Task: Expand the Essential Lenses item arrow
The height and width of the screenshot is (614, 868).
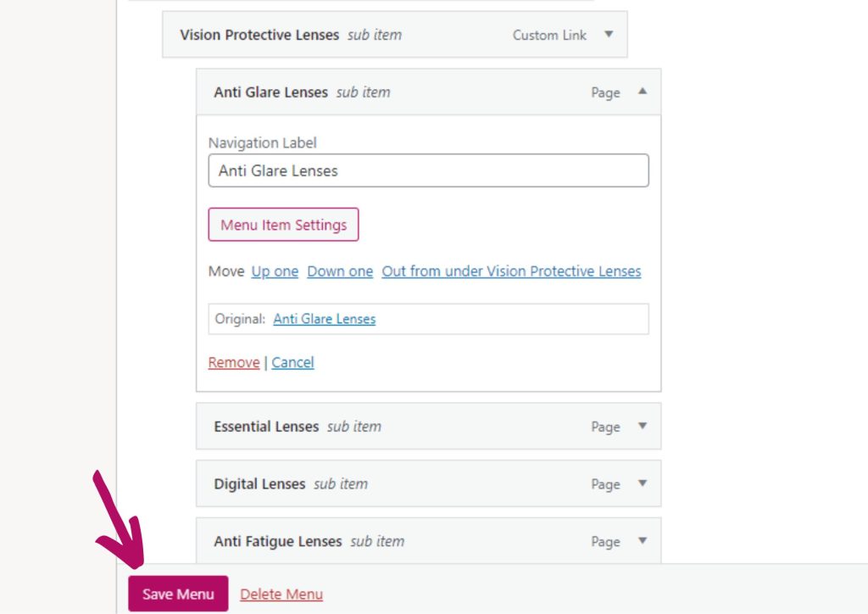Action: 642,426
